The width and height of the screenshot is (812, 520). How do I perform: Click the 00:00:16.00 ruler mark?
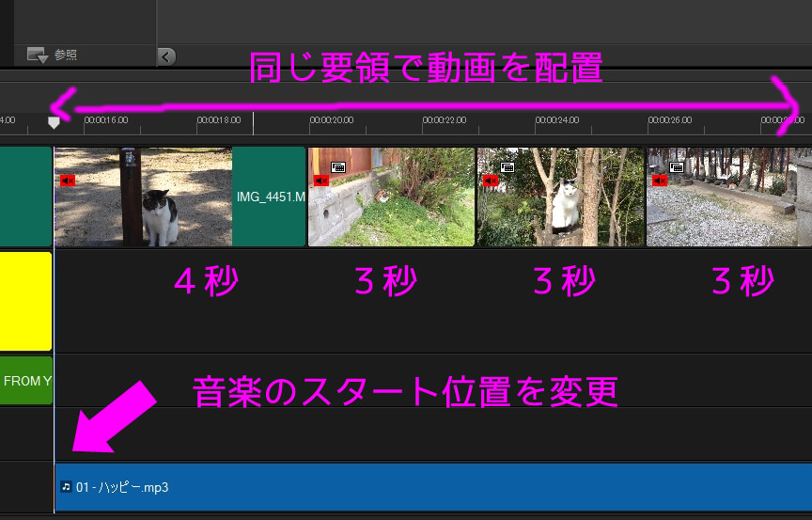[106, 120]
